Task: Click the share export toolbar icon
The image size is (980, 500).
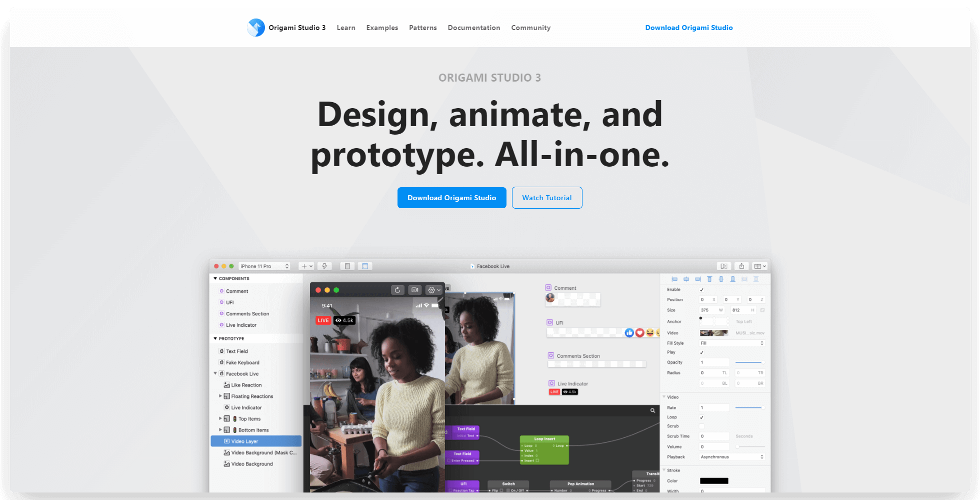Action: pyautogui.click(x=741, y=266)
